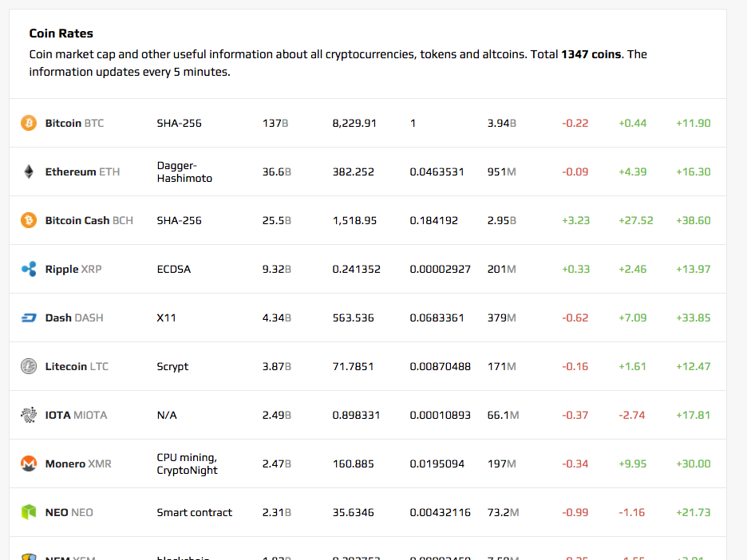Click Bitcoin Cash change +27.52
Screen dimensions: 747x560
coord(636,220)
